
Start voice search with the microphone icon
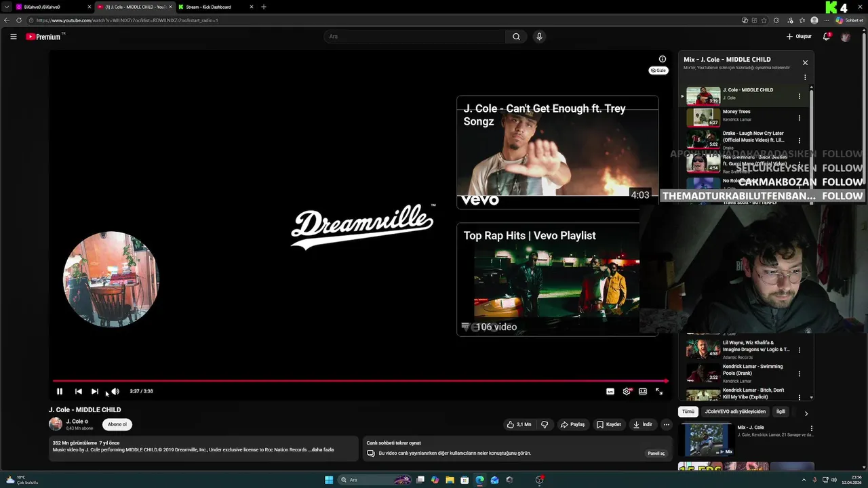[x=539, y=37]
